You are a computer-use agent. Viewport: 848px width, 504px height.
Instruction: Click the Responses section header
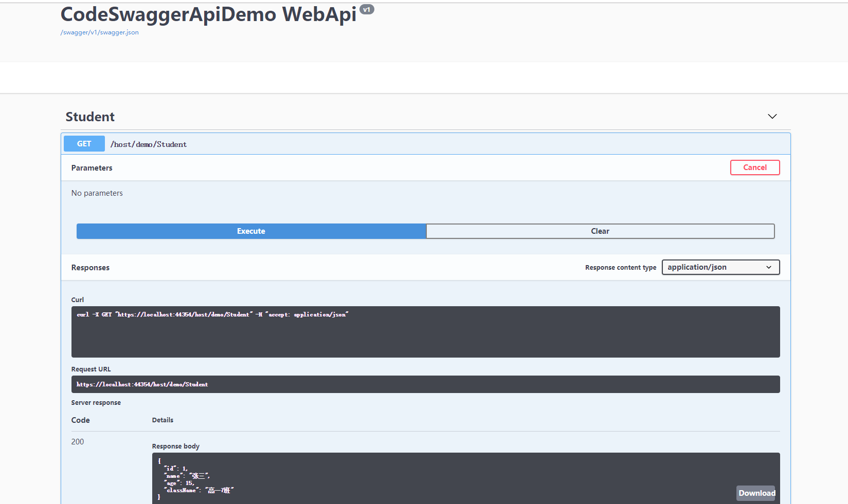point(90,267)
